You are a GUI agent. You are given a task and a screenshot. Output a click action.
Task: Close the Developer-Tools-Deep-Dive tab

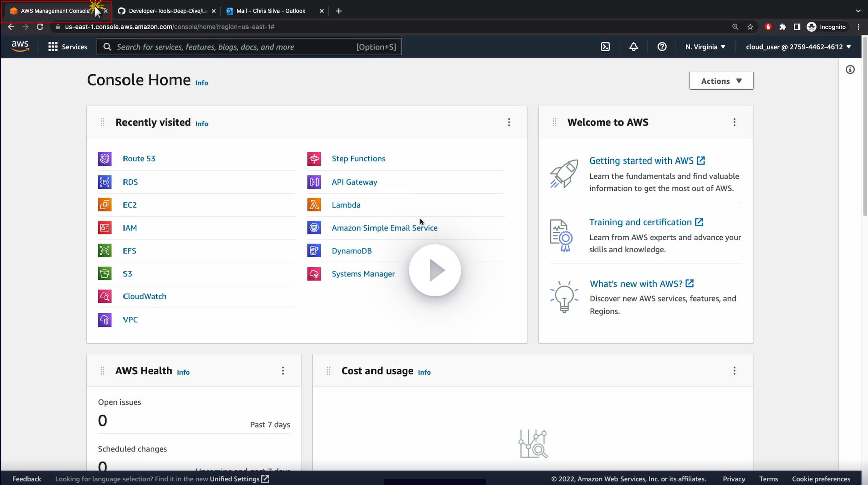[x=214, y=11]
